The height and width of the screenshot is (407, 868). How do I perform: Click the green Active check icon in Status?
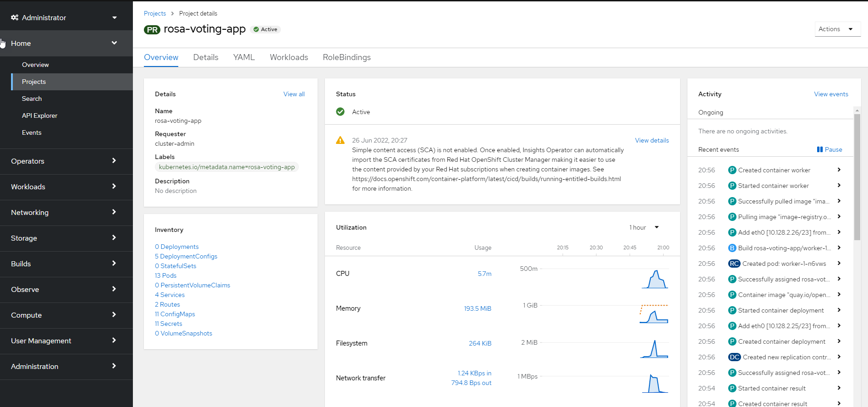pos(340,112)
